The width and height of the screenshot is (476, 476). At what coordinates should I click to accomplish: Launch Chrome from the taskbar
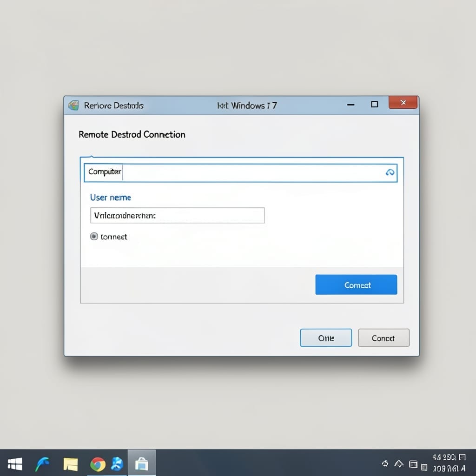pyautogui.click(x=98, y=464)
